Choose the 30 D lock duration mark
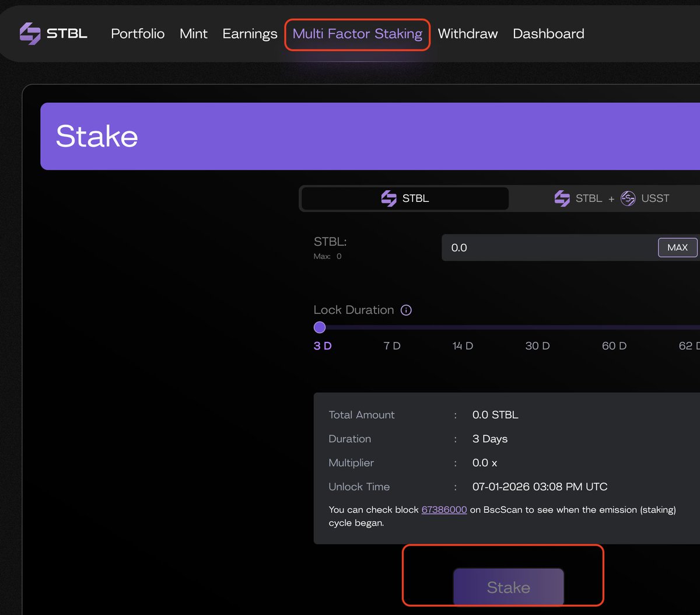The height and width of the screenshot is (615, 700). [537, 346]
